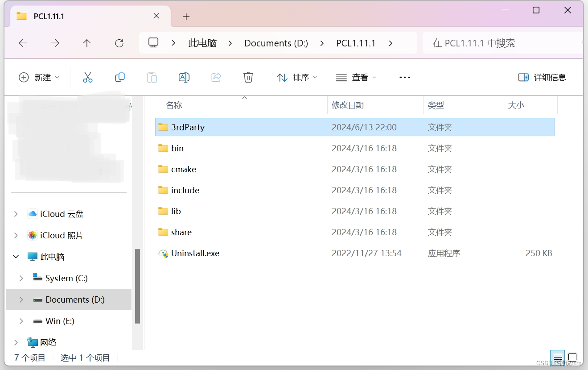Open the 查看 view options dropdown
588x370 pixels.
click(356, 77)
